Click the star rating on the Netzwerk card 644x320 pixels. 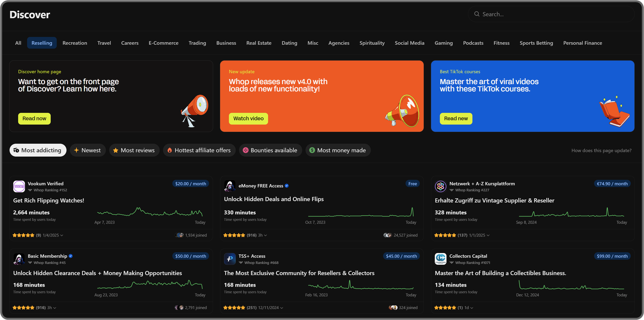(445, 235)
